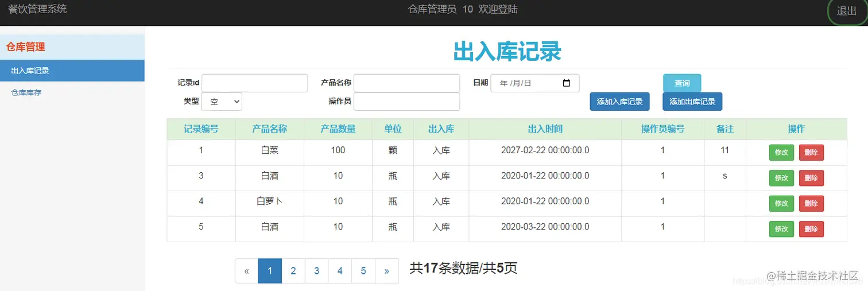Click the 添加入库记录 button

point(619,102)
